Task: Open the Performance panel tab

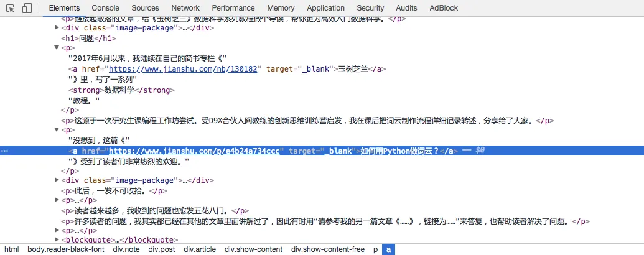Action: 233,8
